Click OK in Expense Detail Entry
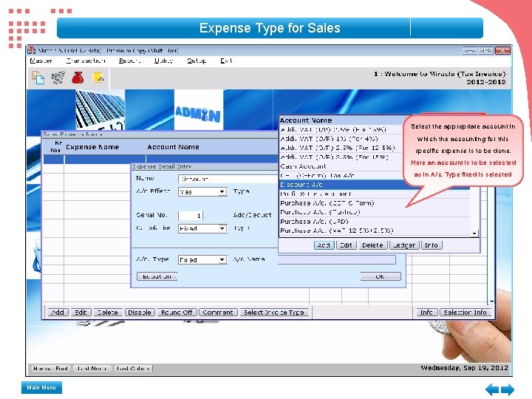This screenshot has height=399, width=532. (381, 276)
